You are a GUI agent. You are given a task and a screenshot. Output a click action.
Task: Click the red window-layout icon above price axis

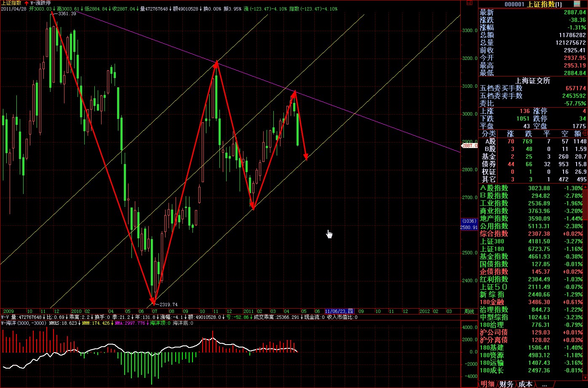(470, 3)
